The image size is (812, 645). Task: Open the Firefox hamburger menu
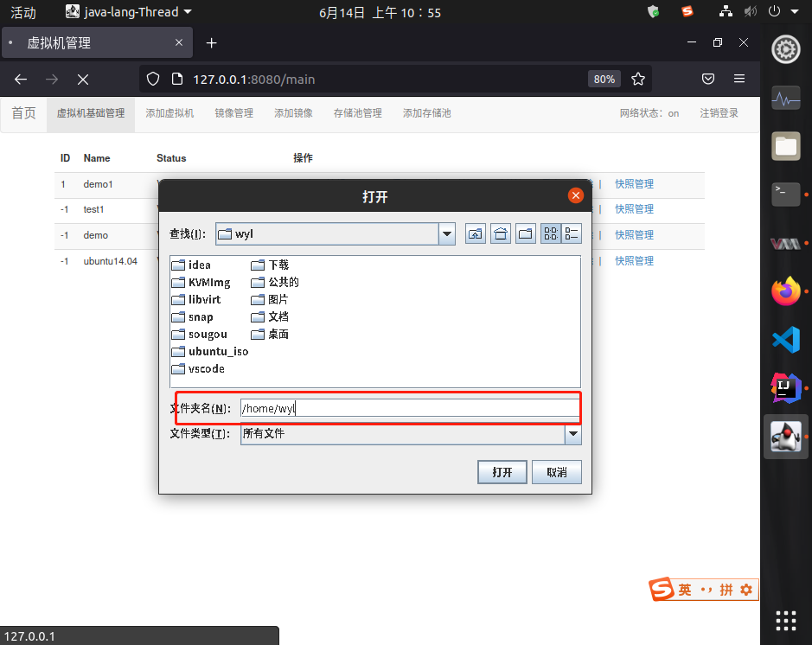point(739,79)
